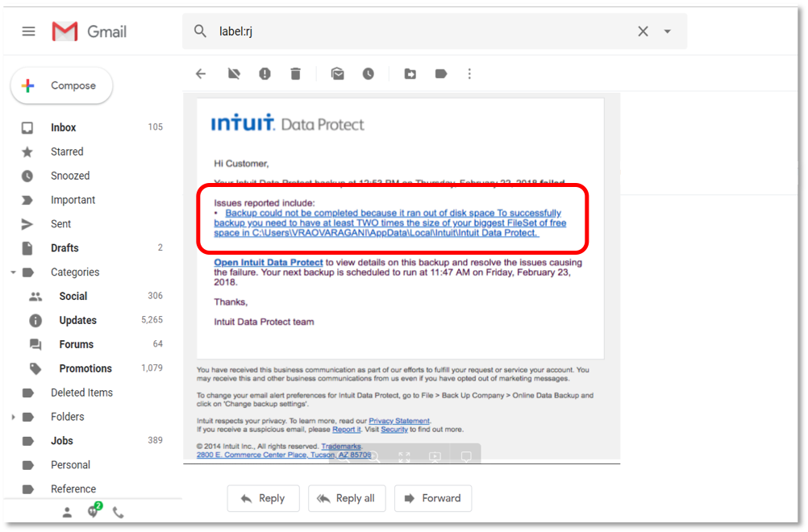Click the backup disk space error link
The image size is (808, 532).
coord(390,223)
